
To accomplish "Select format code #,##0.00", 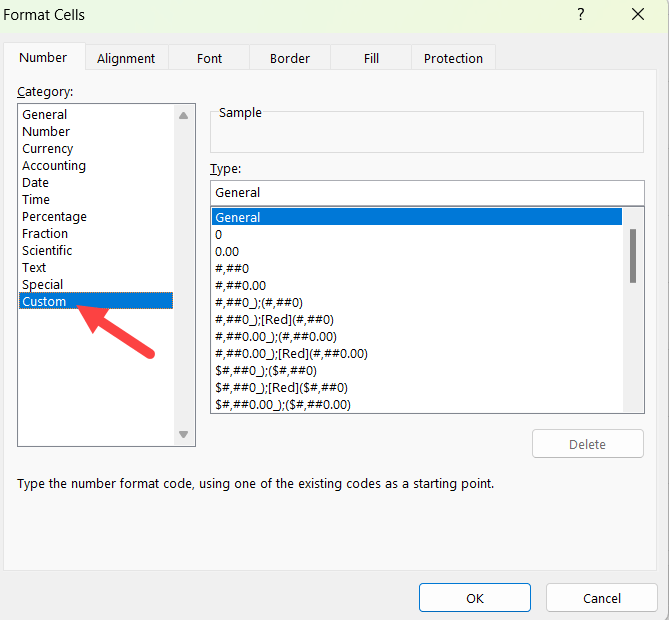I will pos(417,285).
